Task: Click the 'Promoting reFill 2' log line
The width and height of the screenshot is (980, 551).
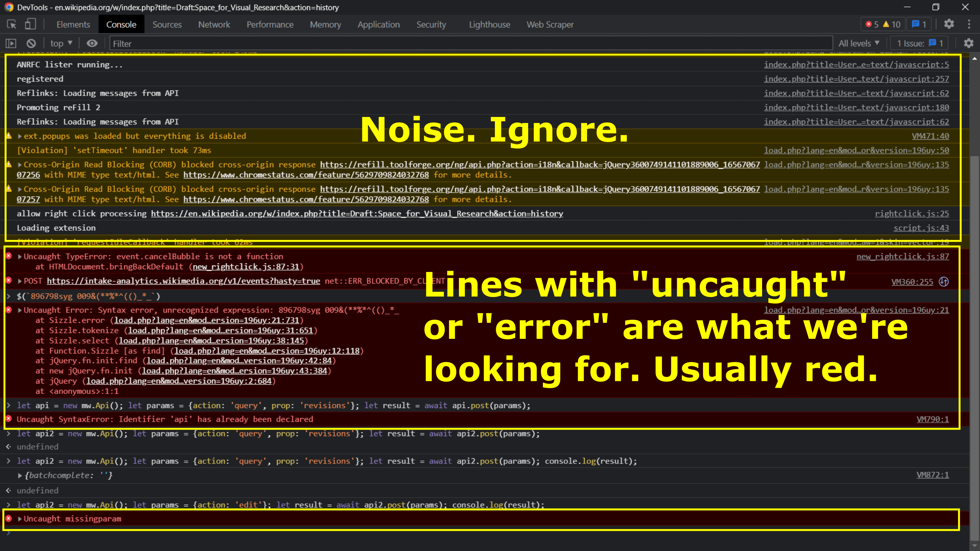Action: tap(58, 108)
